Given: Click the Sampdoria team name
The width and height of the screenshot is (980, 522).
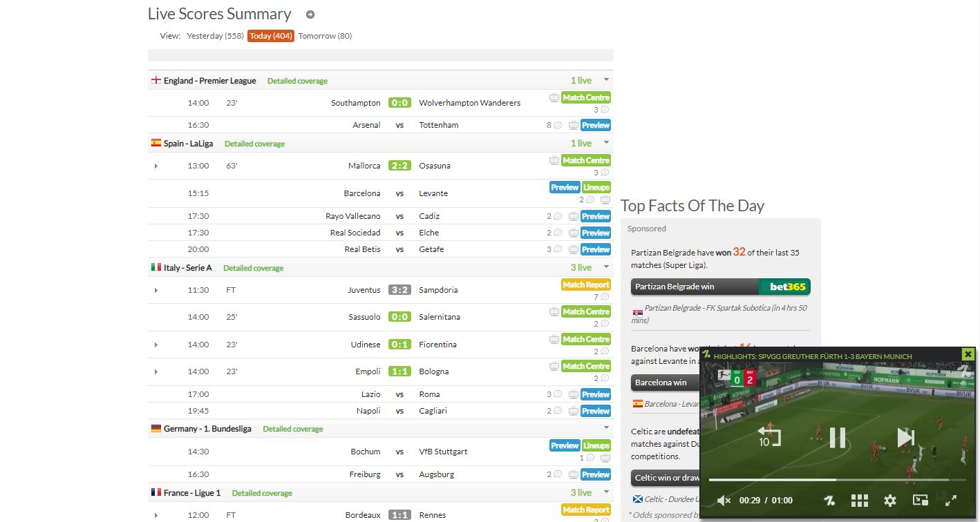Looking at the screenshot, I should 438,290.
